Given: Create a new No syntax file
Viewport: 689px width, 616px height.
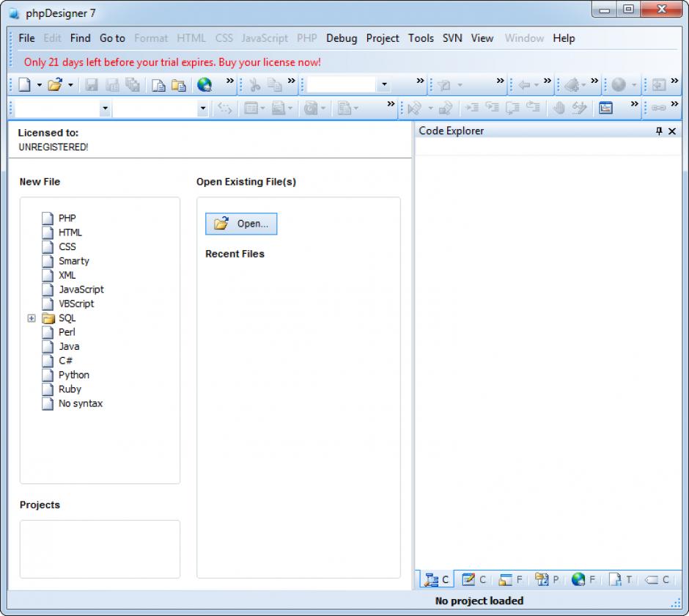Looking at the screenshot, I should point(72,403).
